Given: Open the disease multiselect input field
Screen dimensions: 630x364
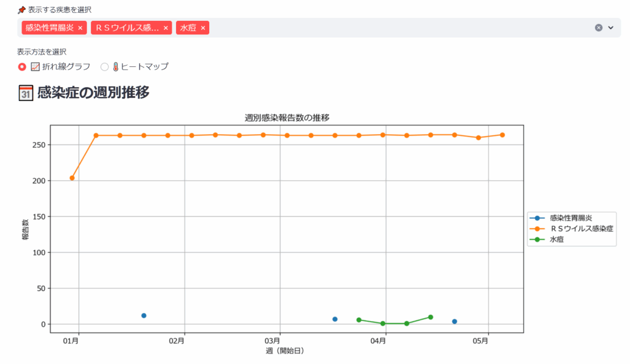Looking at the screenshot, I should point(400,28).
